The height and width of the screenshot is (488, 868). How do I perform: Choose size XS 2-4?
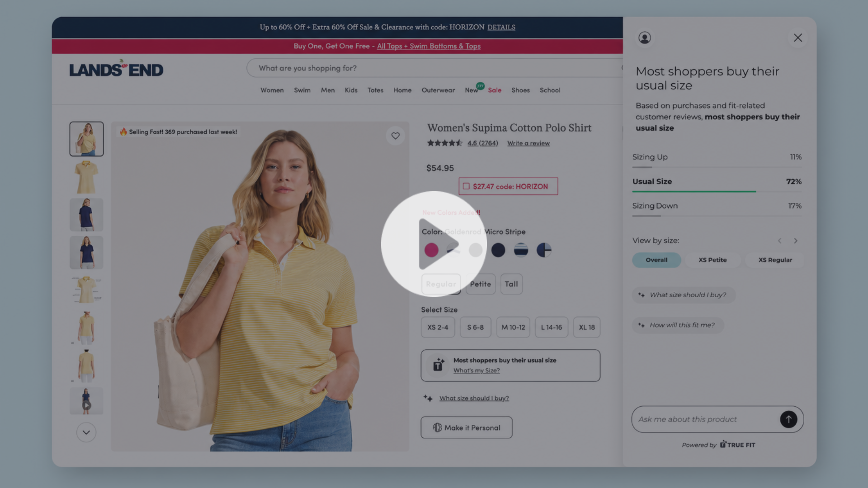tap(438, 327)
